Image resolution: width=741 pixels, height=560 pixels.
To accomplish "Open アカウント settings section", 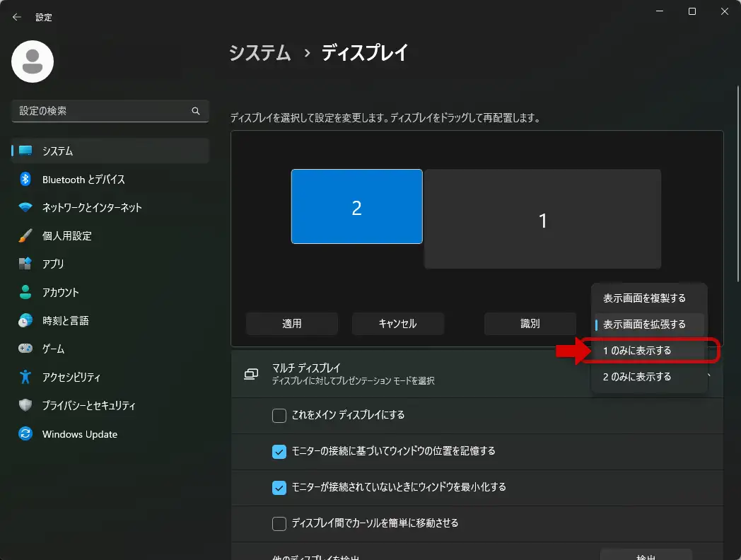I will (61, 293).
